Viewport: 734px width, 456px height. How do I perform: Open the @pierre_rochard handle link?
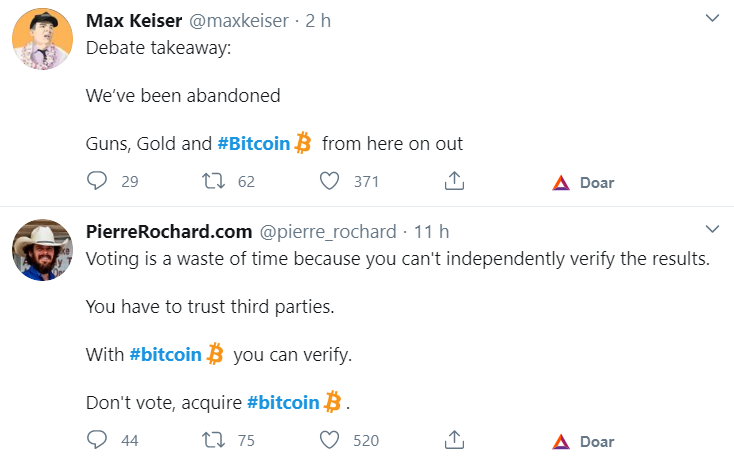tap(327, 232)
